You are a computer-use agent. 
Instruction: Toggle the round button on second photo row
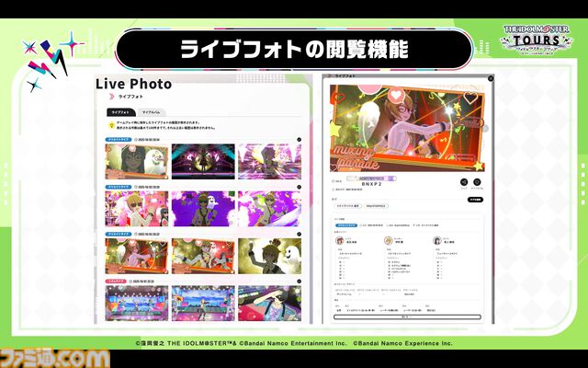click(x=299, y=187)
